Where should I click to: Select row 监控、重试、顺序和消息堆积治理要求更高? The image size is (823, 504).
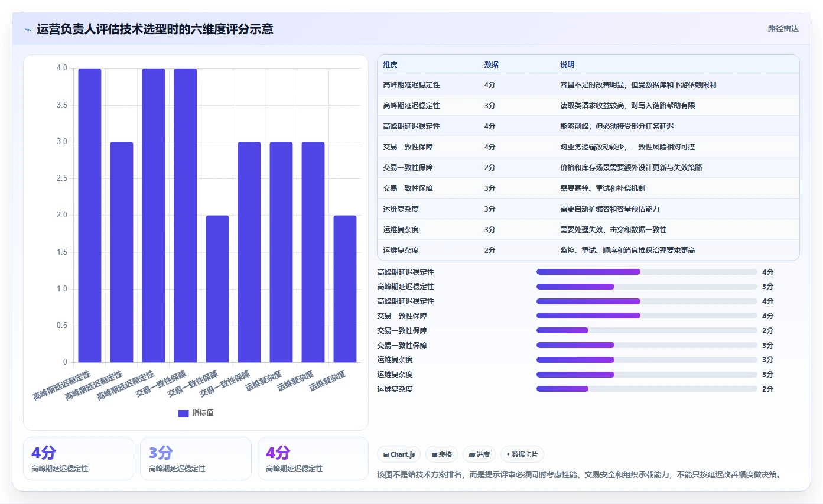click(x=588, y=251)
